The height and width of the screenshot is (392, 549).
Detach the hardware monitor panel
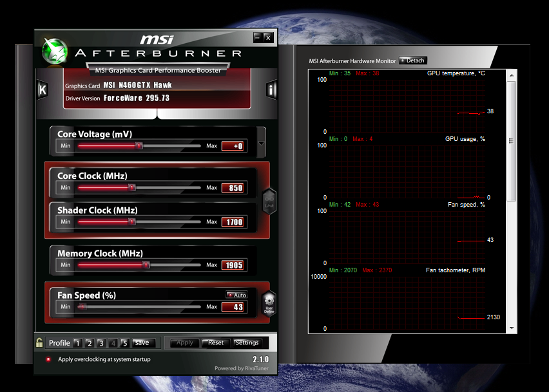[x=412, y=61]
